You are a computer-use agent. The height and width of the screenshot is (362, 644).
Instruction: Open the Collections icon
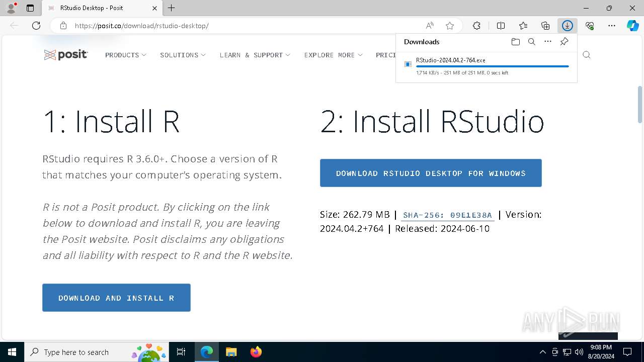[545, 26]
